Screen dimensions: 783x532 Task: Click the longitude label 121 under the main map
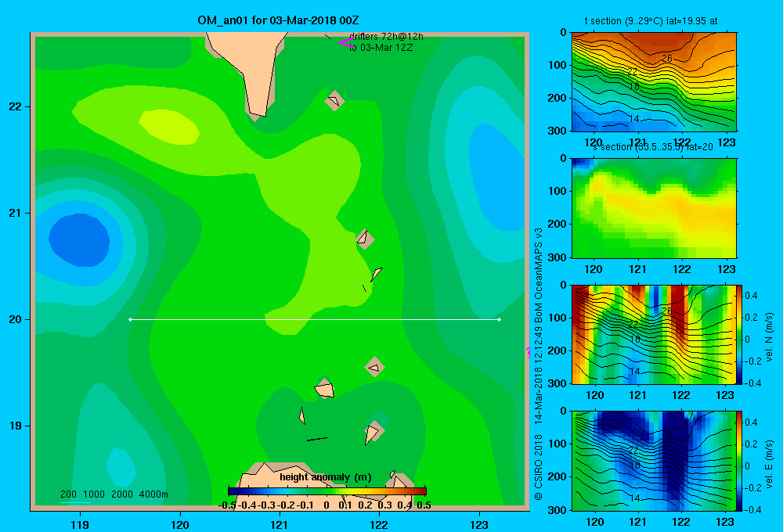point(280,524)
